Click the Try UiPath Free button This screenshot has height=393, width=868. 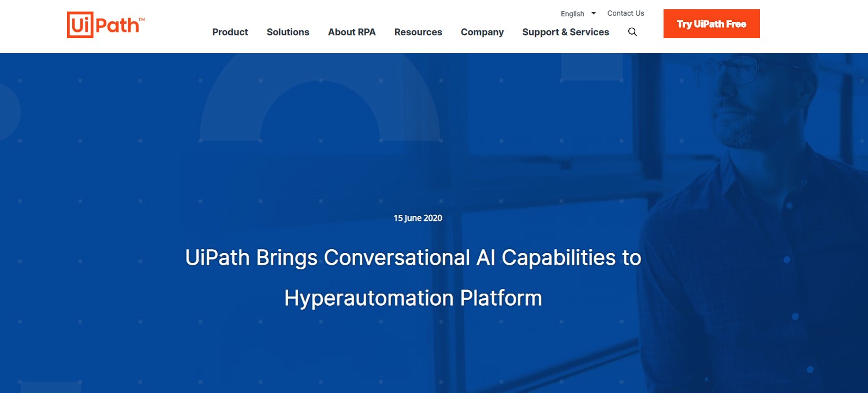(x=711, y=24)
